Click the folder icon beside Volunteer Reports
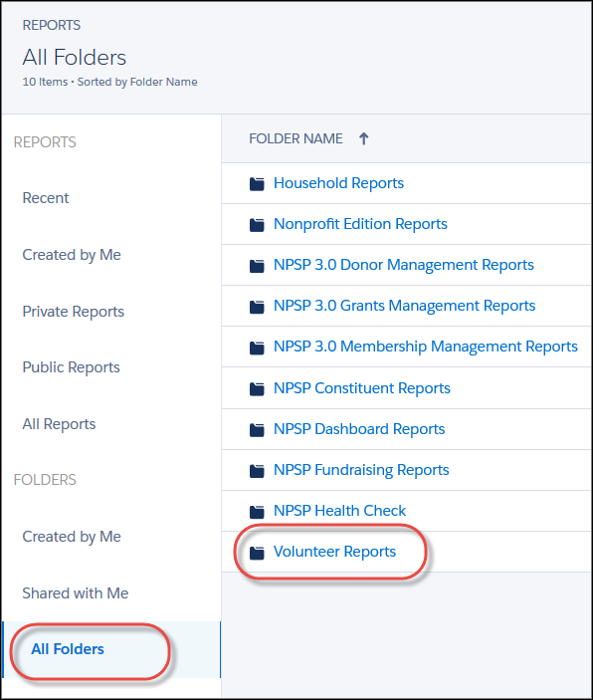 [257, 553]
